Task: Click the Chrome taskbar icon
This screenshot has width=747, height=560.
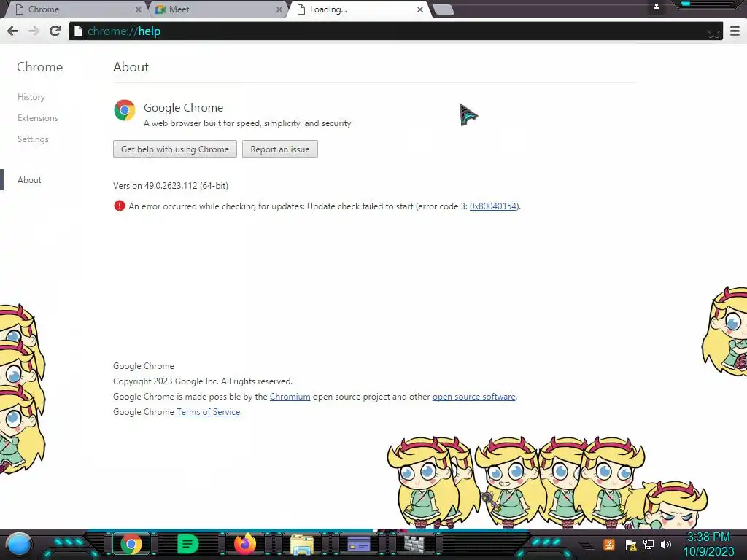Action: (131, 544)
